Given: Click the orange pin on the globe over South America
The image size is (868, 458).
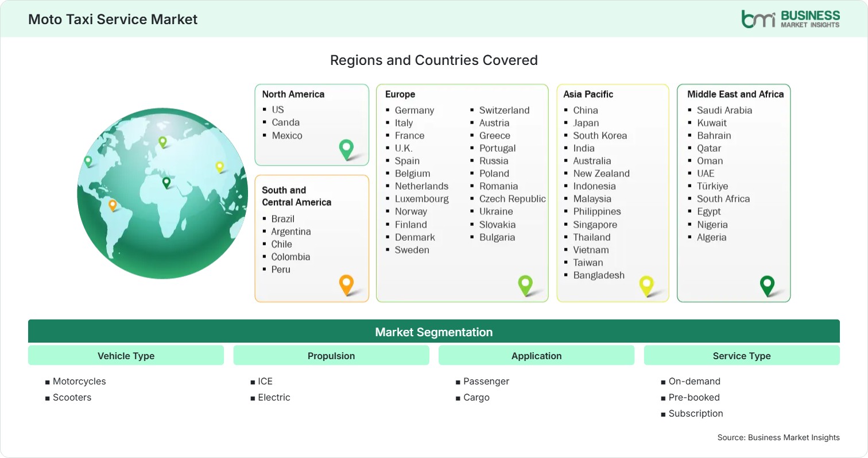Looking at the screenshot, I should click(113, 205).
